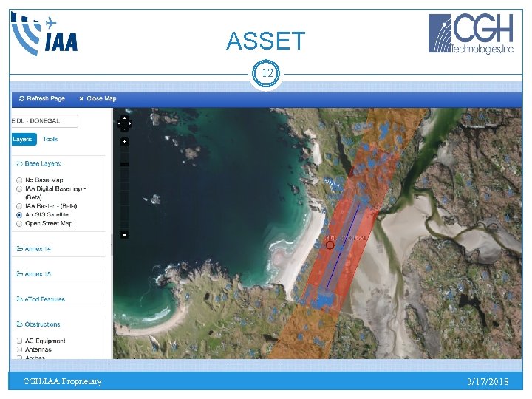Click the map pan navigation control

click(x=125, y=123)
